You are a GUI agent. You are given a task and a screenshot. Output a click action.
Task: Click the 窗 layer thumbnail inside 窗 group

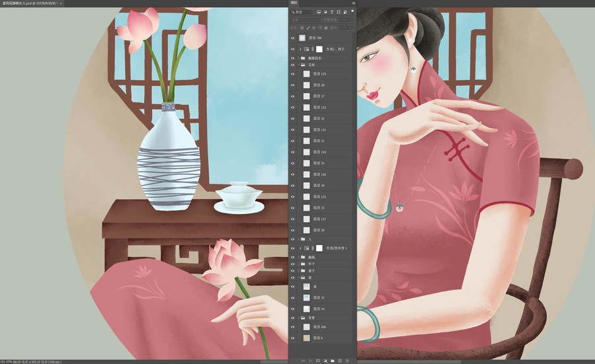coord(306,287)
